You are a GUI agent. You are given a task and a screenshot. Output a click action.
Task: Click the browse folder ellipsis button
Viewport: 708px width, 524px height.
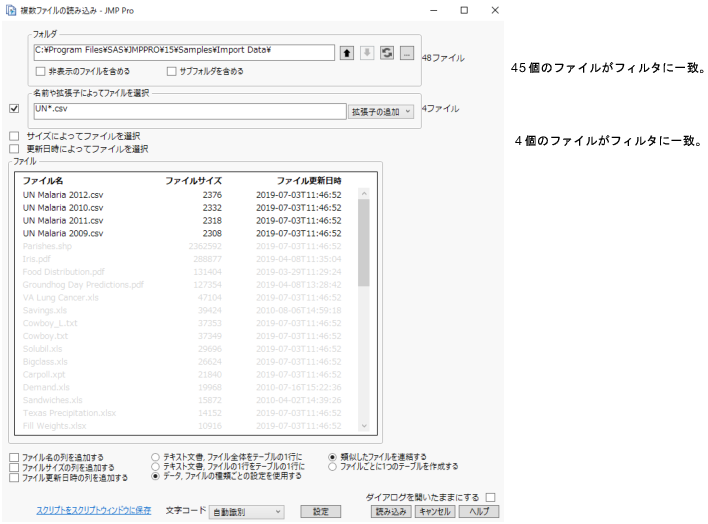tap(407, 53)
